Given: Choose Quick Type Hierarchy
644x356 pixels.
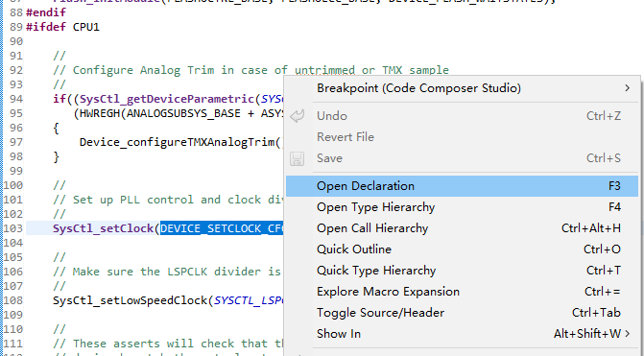Looking at the screenshot, I should [462, 271].
